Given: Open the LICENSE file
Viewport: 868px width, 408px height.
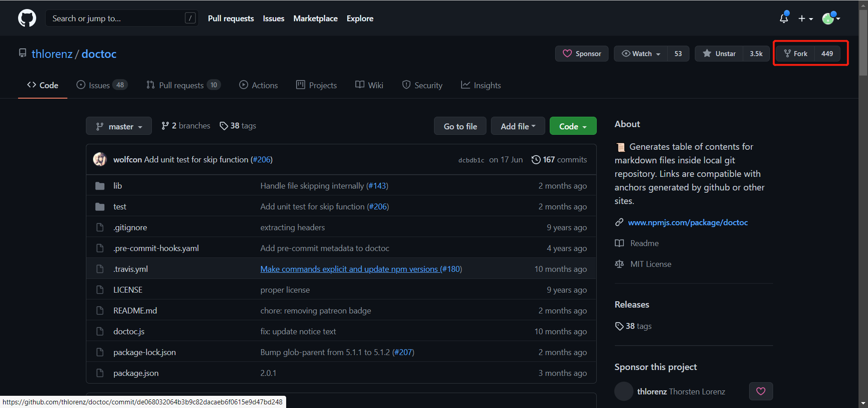Looking at the screenshot, I should tap(128, 290).
